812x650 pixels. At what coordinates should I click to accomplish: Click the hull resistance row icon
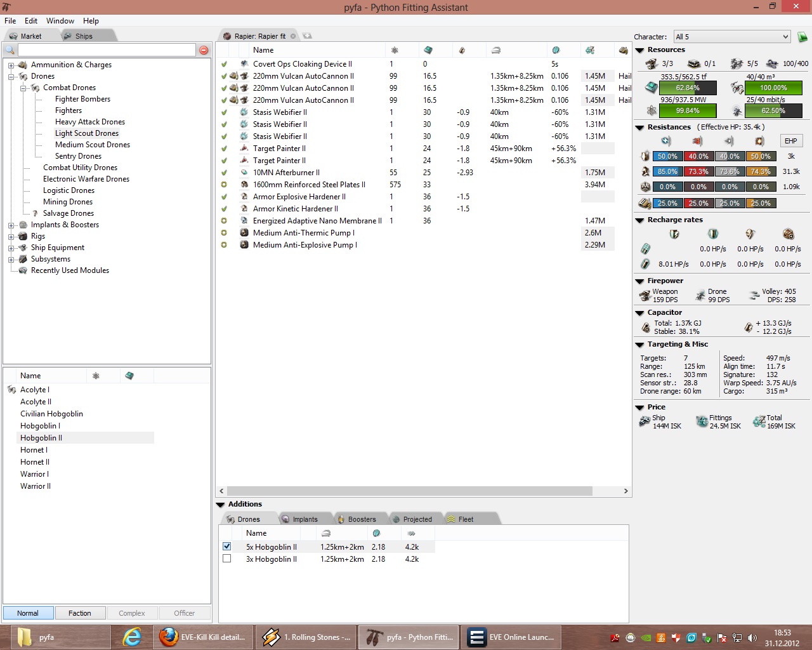[x=645, y=187]
